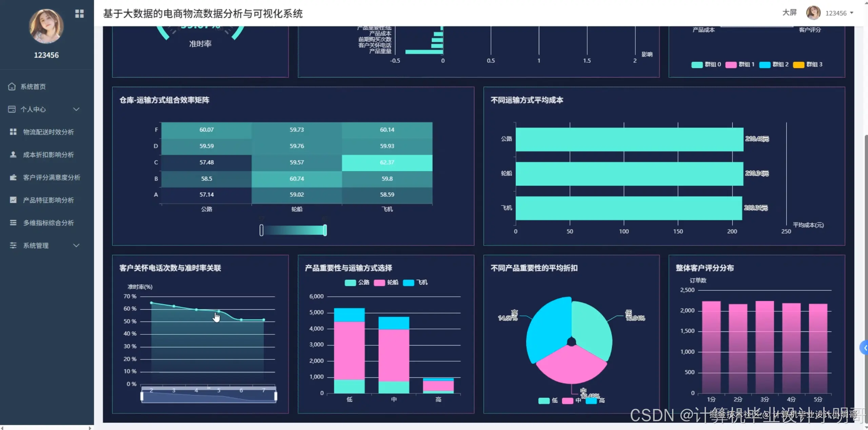Image resolution: width=868 pixels, height=430 pixels.
Task: Click the 成本折扣影响分析 user icon
Action: click(13, 155)
